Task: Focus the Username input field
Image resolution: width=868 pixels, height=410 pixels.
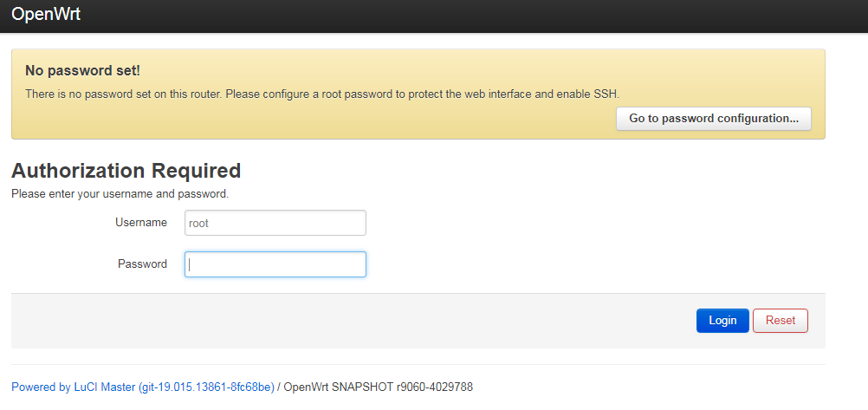Action: [275, 223]
